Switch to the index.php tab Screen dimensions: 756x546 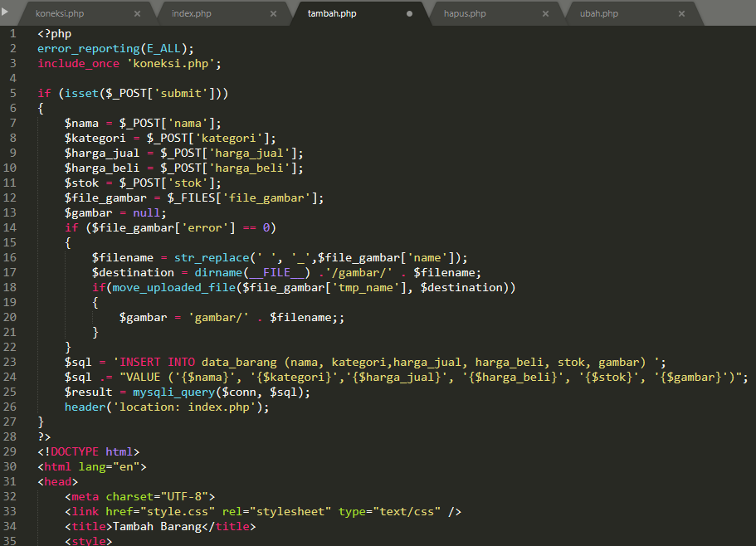coord(192,13)
